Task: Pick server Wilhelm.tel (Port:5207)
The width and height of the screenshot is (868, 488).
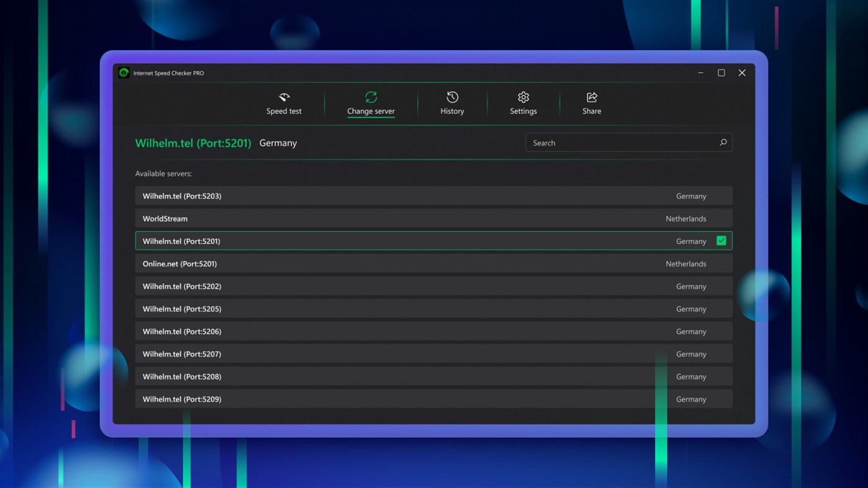Action: 434,354
